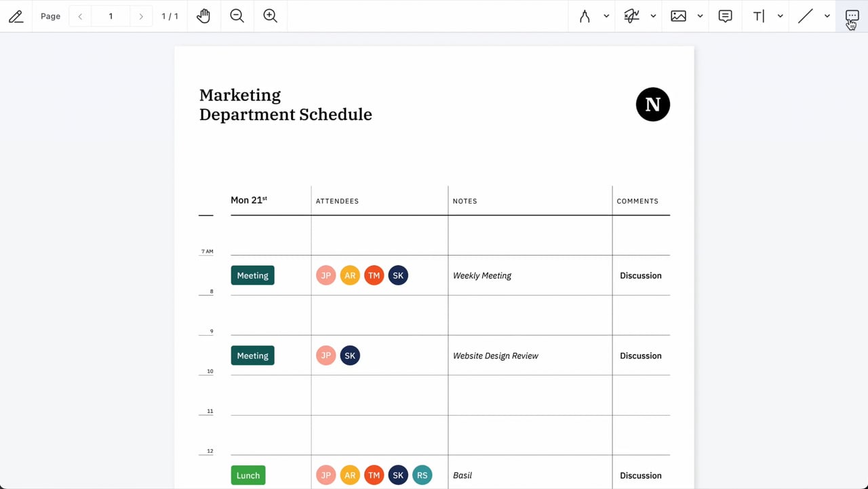Select the line drawing tool

[x=805, y=16]
